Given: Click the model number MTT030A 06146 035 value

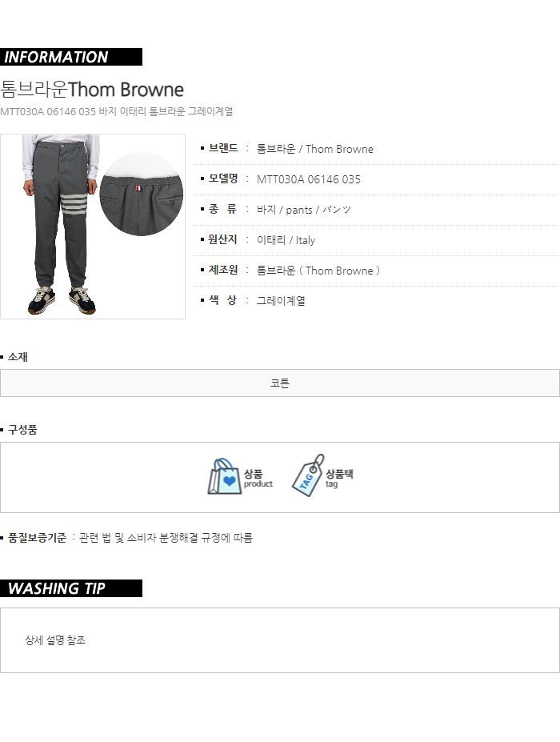Looking at the screenshot, I should [x=308, y=179].
